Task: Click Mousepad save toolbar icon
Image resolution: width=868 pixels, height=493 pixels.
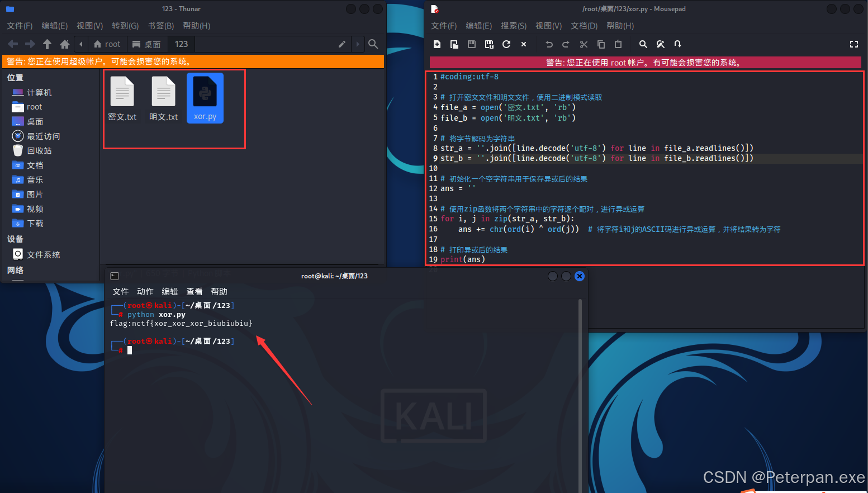Action: pos(472,44)
